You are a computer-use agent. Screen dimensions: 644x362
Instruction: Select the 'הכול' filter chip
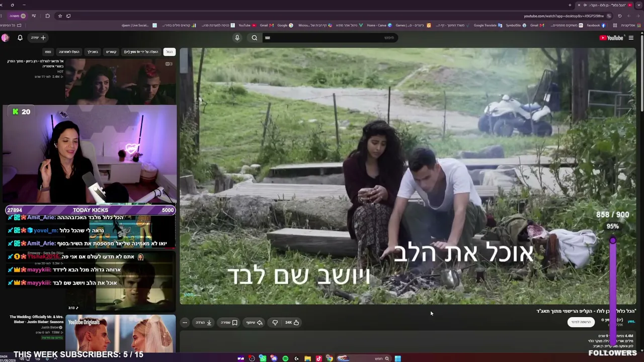point(170,52)
